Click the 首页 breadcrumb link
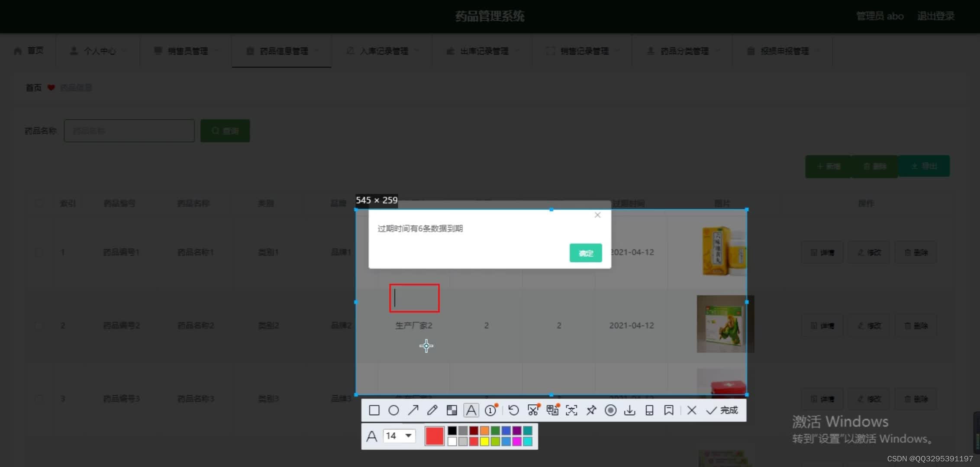The width and height of the screenshot is (980, 467). coord(34,88)
